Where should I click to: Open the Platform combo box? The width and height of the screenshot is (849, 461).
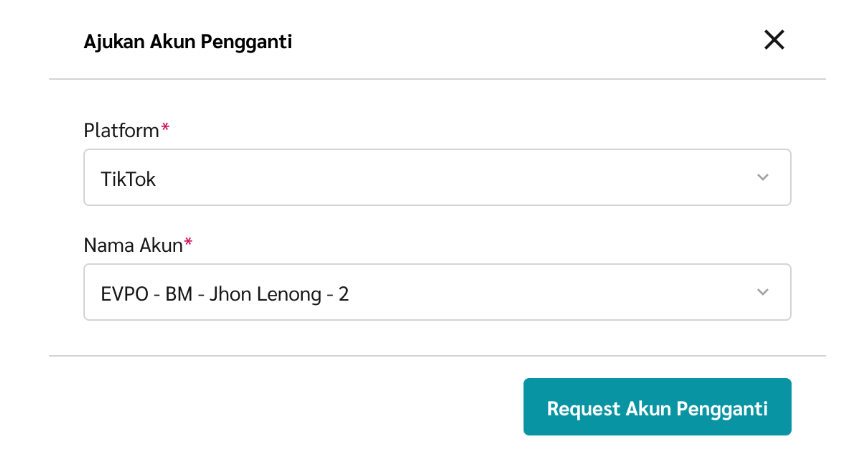point(437,178)
